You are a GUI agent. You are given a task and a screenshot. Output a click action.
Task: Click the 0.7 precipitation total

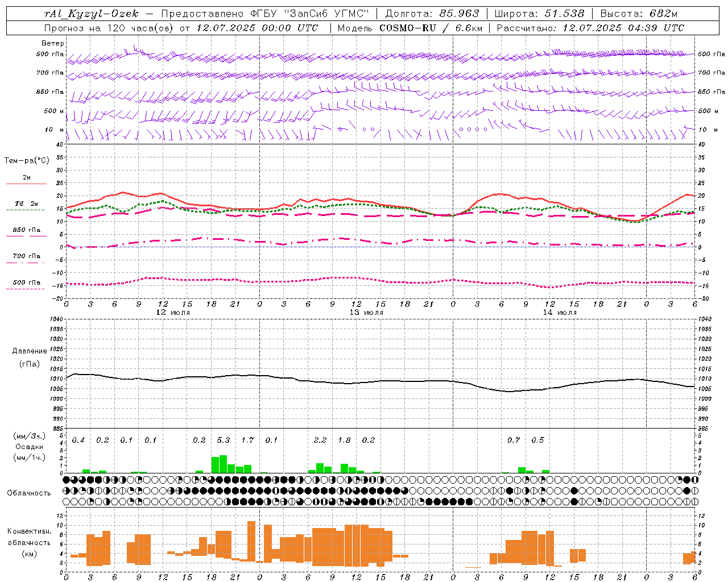514,440
